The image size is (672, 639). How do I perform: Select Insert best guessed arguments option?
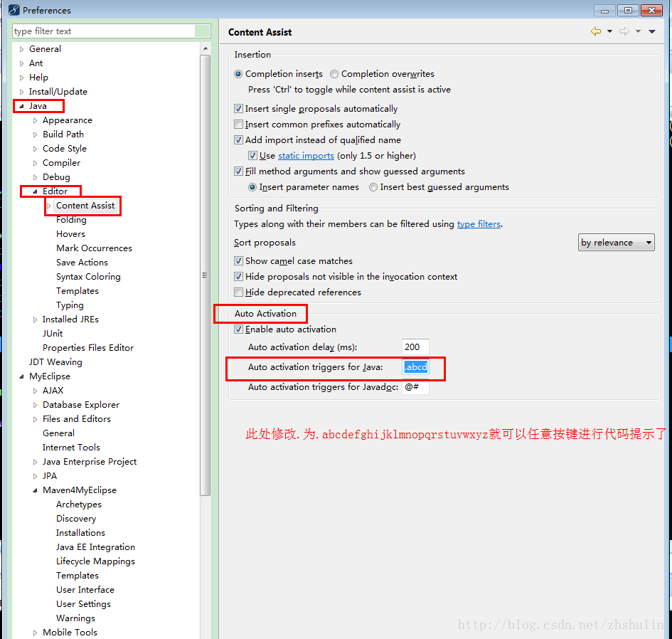click(373, 186)
